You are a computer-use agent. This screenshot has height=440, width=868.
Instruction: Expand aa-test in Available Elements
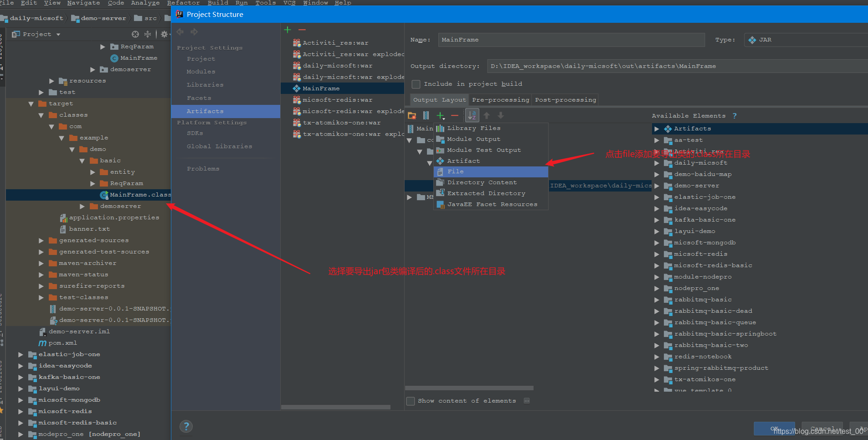pos(657,140)
